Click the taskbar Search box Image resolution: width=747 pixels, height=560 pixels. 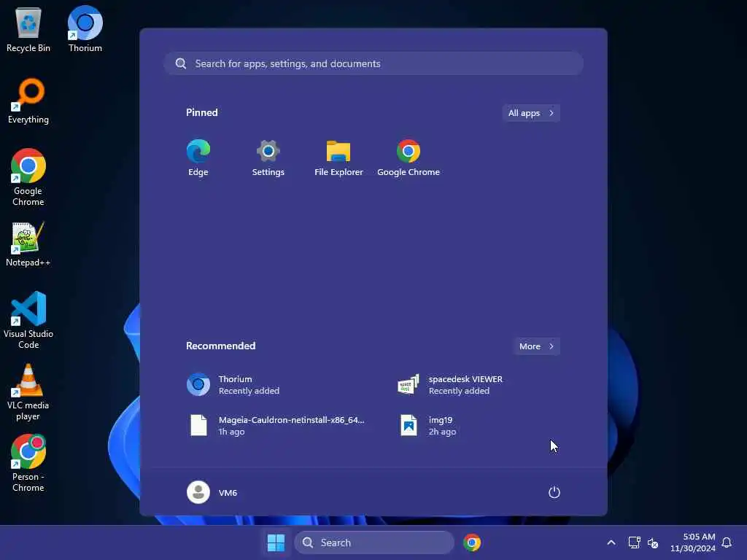tap(374, 542)
